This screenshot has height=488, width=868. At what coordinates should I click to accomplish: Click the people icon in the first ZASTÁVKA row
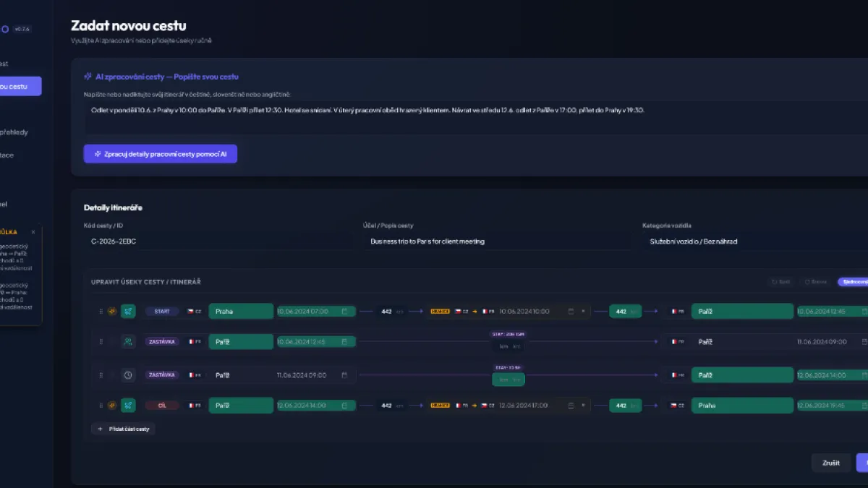pos(128,342)
